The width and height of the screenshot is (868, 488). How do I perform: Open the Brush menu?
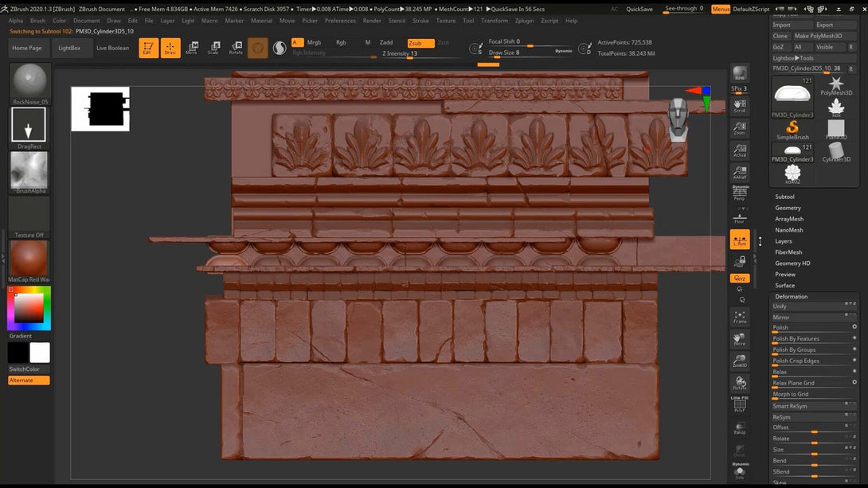tap(37, 21)
